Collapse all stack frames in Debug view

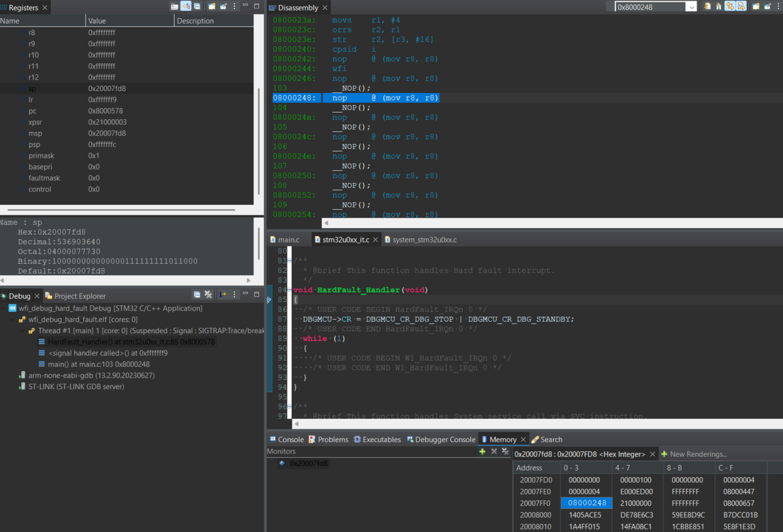(196, 295)
